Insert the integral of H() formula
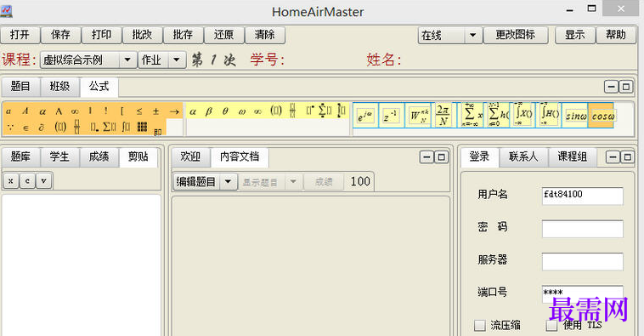Screen dimensions: 644x336 click(x=550, y=115)
